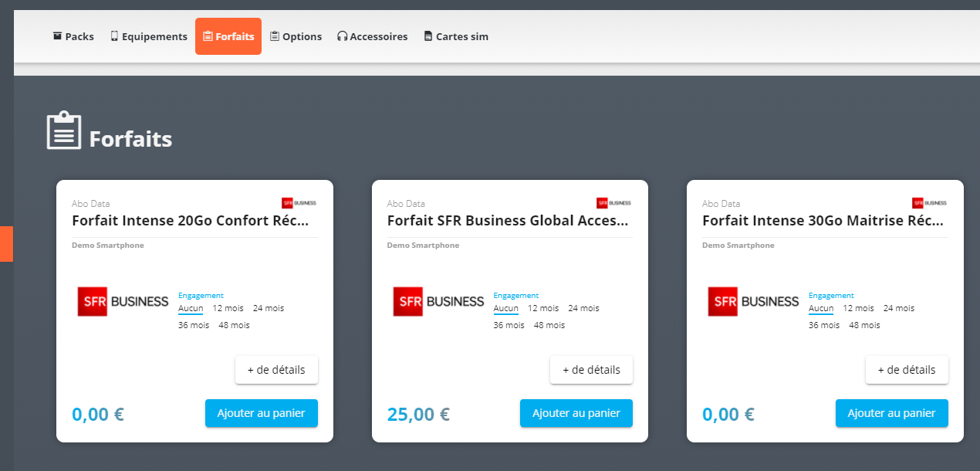Show more details for Forfait Intense 20Go Confort
980x471 pixels.
pyautogui.click(x=276, y=370)
